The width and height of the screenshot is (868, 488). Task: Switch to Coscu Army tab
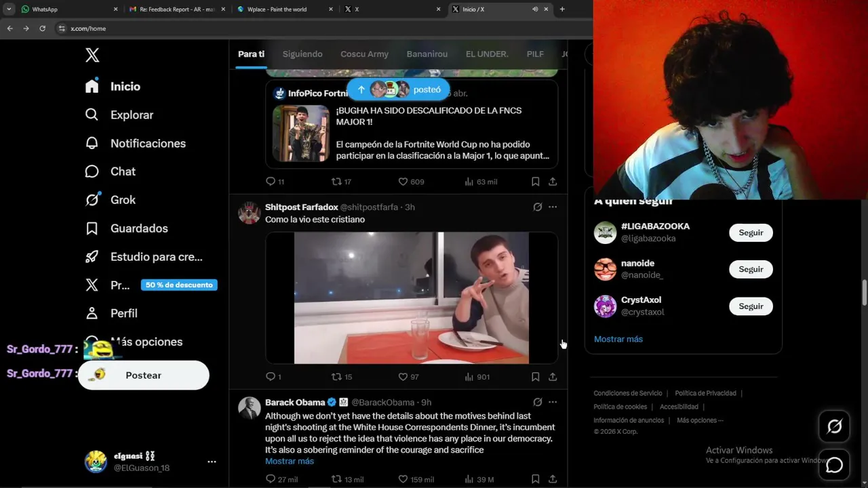pyautogui.click(x=364, y=54)
